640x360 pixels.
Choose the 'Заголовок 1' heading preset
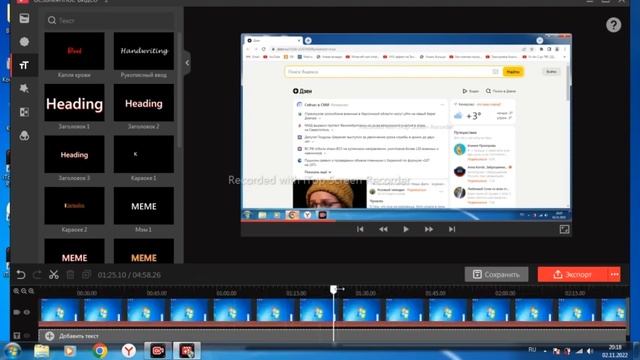point(74,103)
